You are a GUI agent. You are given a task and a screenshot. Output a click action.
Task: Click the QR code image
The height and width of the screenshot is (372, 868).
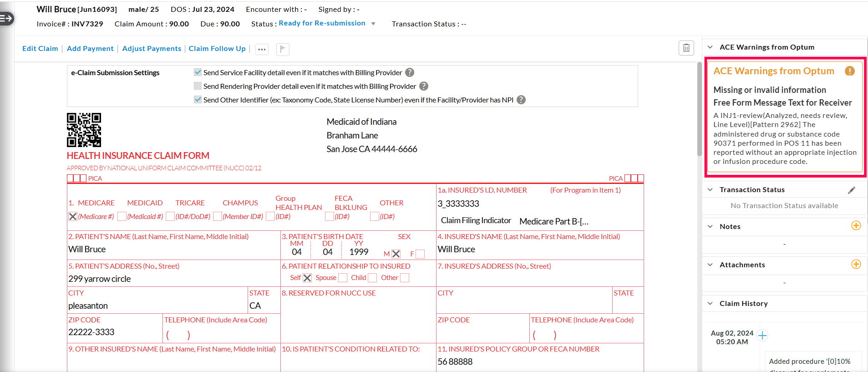(x=84, y=130)
